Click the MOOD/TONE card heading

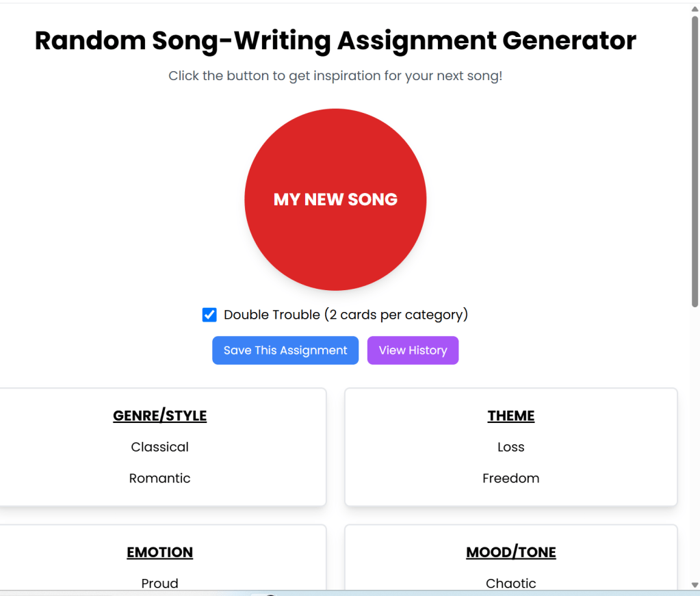(511, 552)
